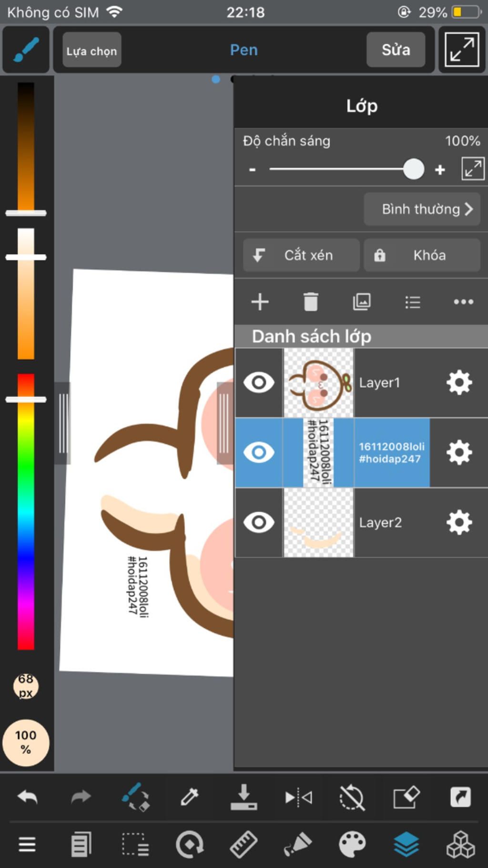Open the hamburger main menu
The height and width of the screenshot is (868, 488).
click(x=27, y=845)
